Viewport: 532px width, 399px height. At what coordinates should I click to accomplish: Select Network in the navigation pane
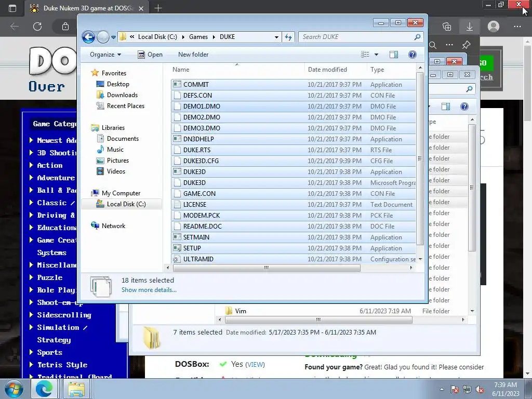coord(113,226)
